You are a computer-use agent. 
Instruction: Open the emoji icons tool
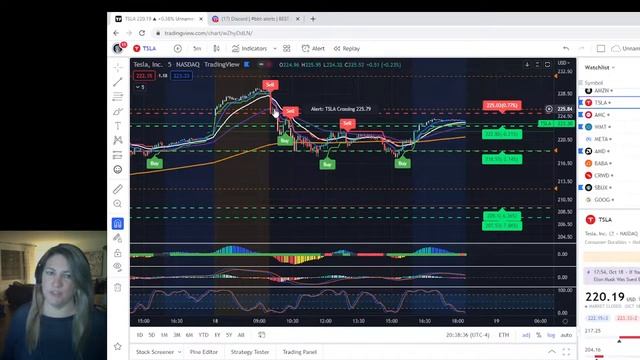click(x=118, y=169)
